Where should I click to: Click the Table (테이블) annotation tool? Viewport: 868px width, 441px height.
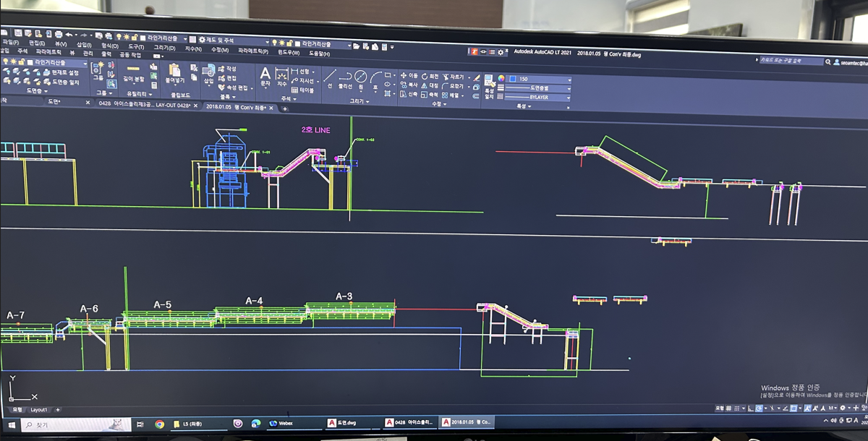302,90
